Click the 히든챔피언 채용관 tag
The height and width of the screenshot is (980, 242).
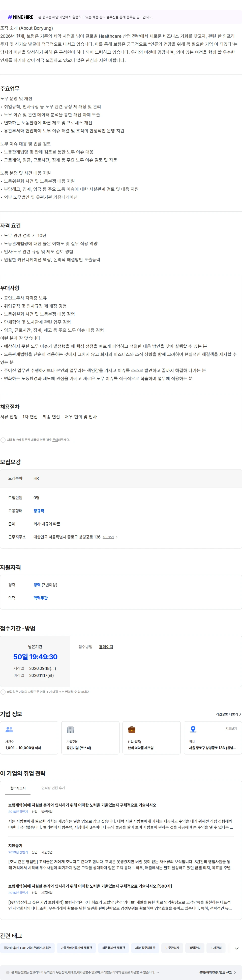(x=114, y=948)
